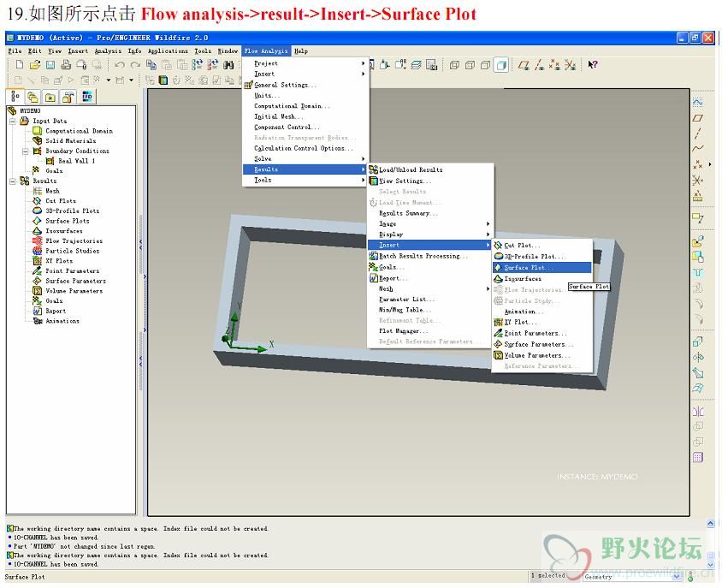The height and width of the screenshot is (588, 722).
Task: Toggle datum axes display
Action: click(539, 65)
